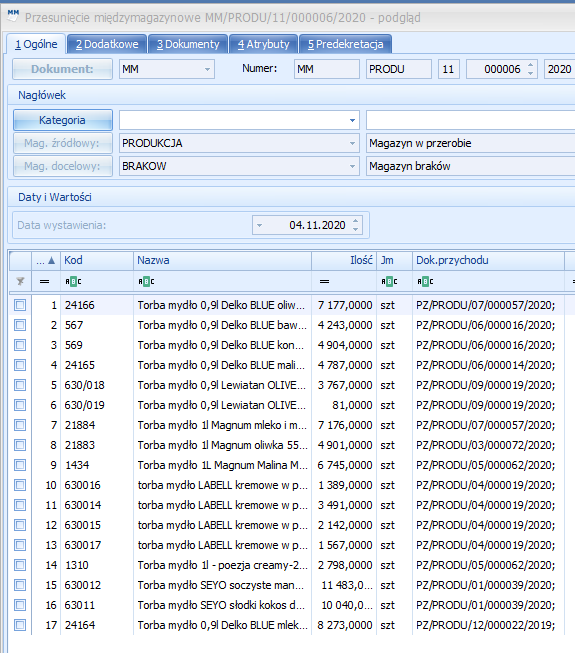Decrease document number 000006 with down arrow
The image size is (575, 653).
point(530,73)
